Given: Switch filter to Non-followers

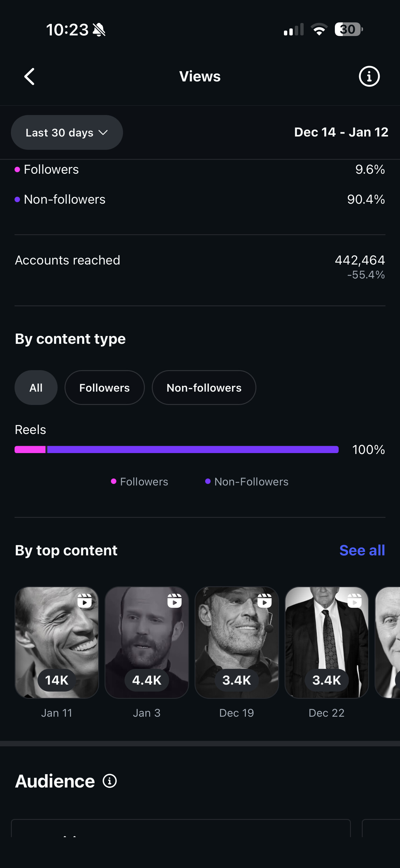Looking at the screenshot, I should pos(204,387).
